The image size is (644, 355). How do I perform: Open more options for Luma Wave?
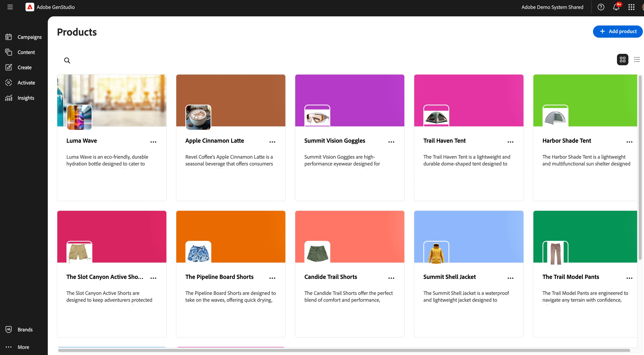153,142
